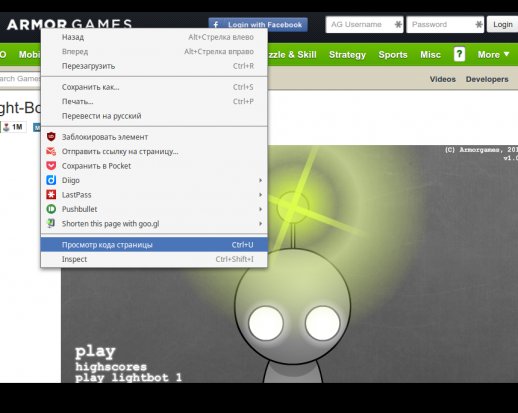This screenshot has width=518, height=413.
Task: Open Pushbullet menu entry
Action: [x=154, y=209]
